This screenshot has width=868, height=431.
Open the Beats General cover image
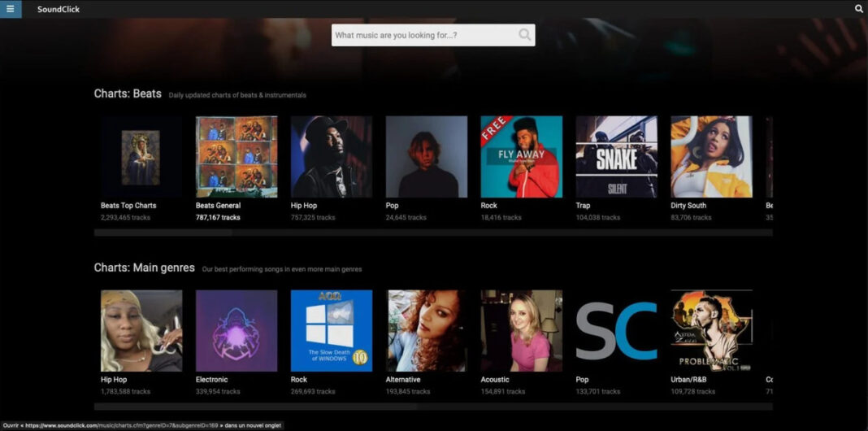point(237,157)
